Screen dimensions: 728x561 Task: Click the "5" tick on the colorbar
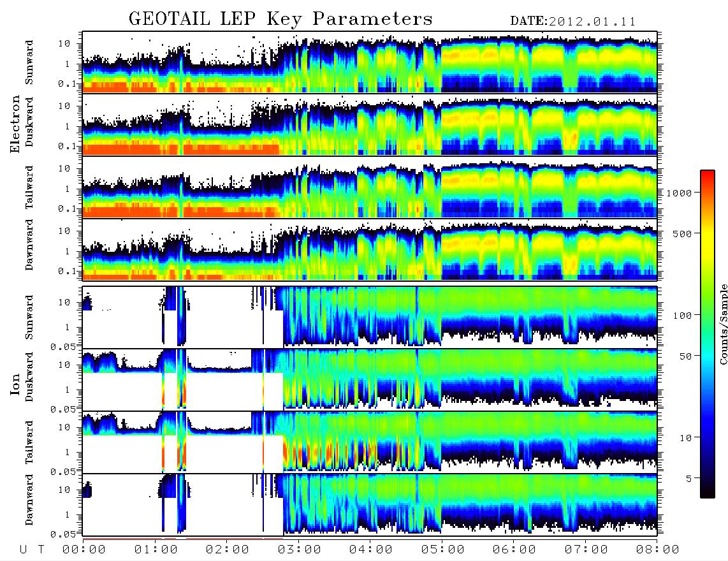coord(688,479)
